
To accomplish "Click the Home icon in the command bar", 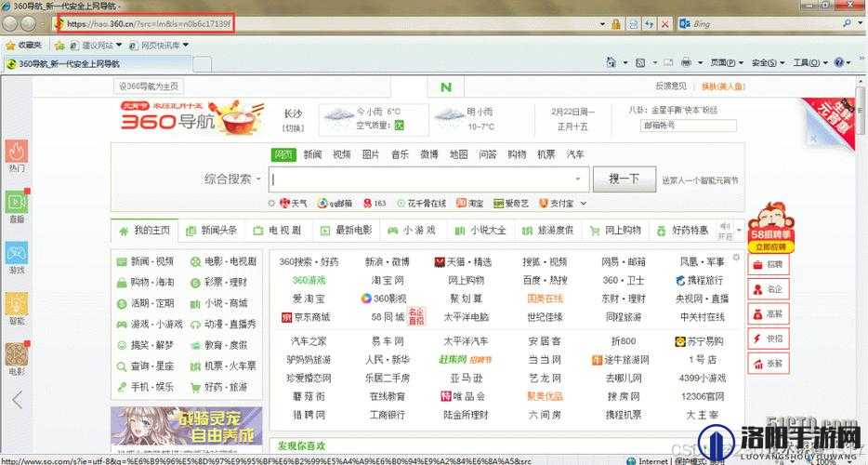I will point(611,62).
